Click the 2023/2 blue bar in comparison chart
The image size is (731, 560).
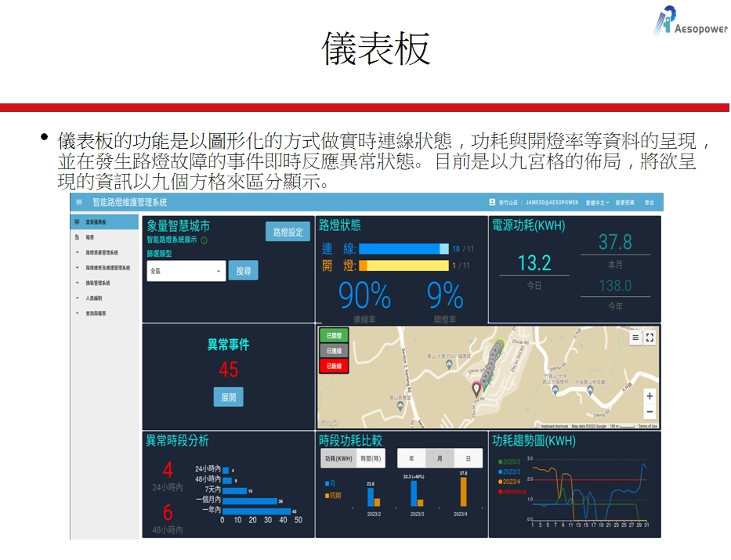pyautogui.click(x=371, y=497)
